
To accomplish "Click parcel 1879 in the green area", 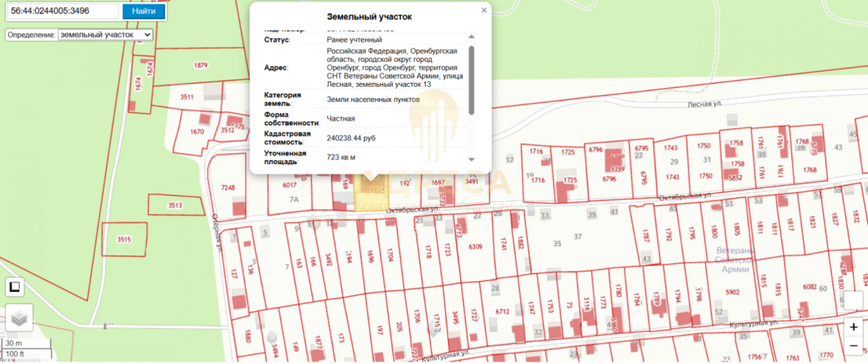I will point(200,66).
